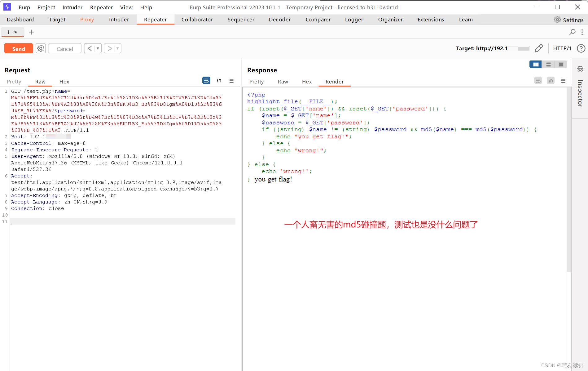This screenshot has width=588, height=371.
Task: Open the Repeater menu
Action: tap(101, 7)
